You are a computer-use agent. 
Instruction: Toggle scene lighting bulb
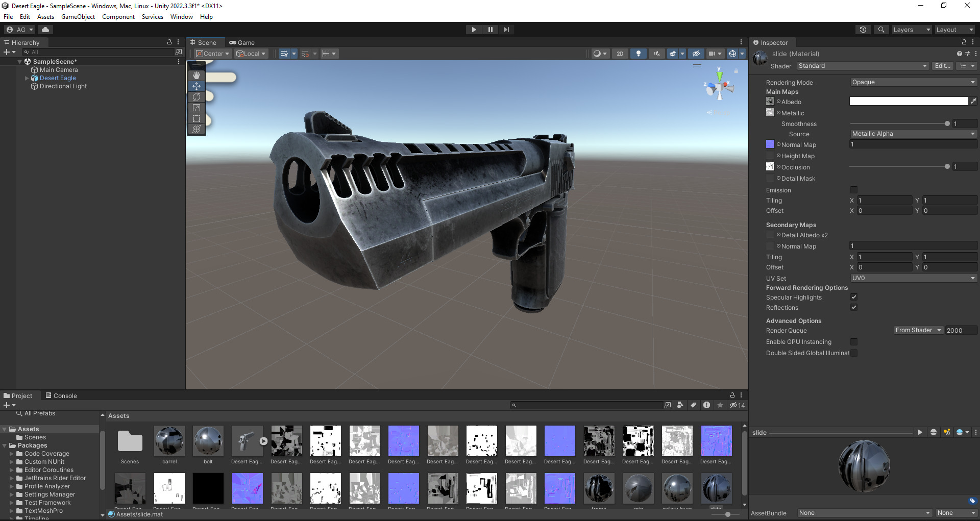(638, 54)
